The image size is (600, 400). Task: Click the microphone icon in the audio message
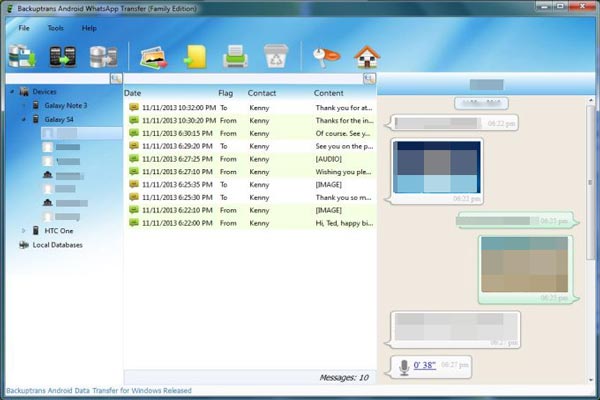pyautogui.click(x=404, y=367)
